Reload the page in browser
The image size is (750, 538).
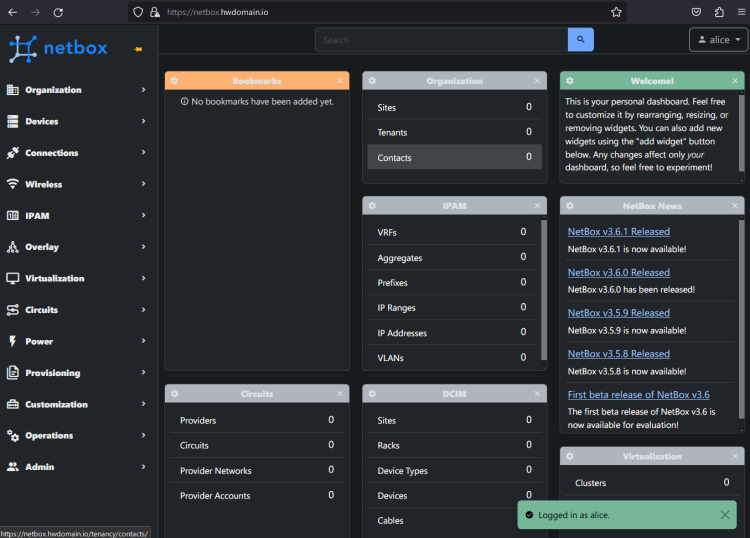click(x=58, y=12)
